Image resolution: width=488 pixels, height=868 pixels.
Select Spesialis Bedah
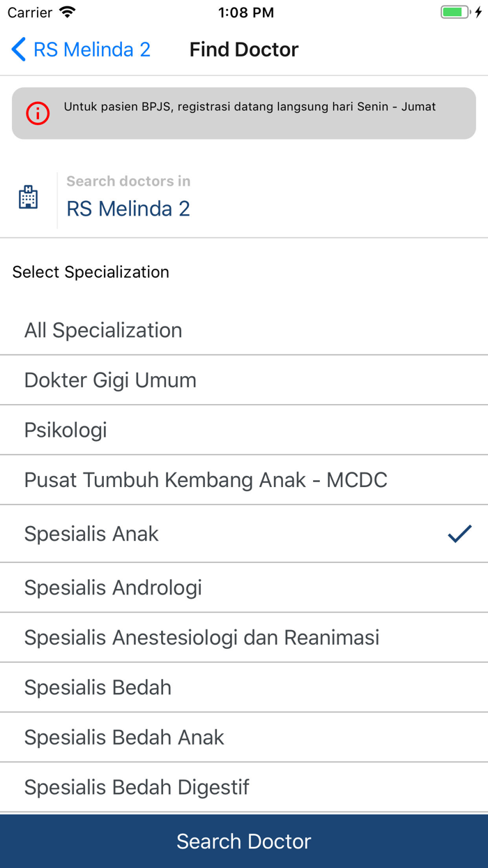coord(98,687)
